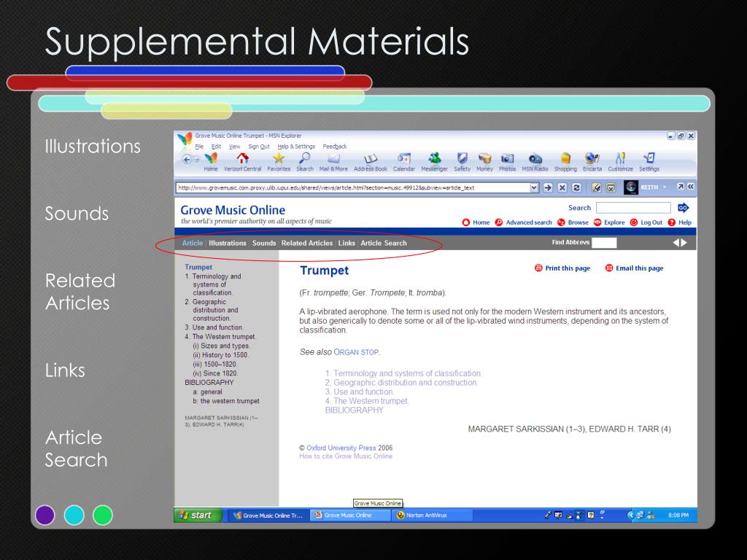
Task: Open the Favorites star
Action: [x=279, y=163]
